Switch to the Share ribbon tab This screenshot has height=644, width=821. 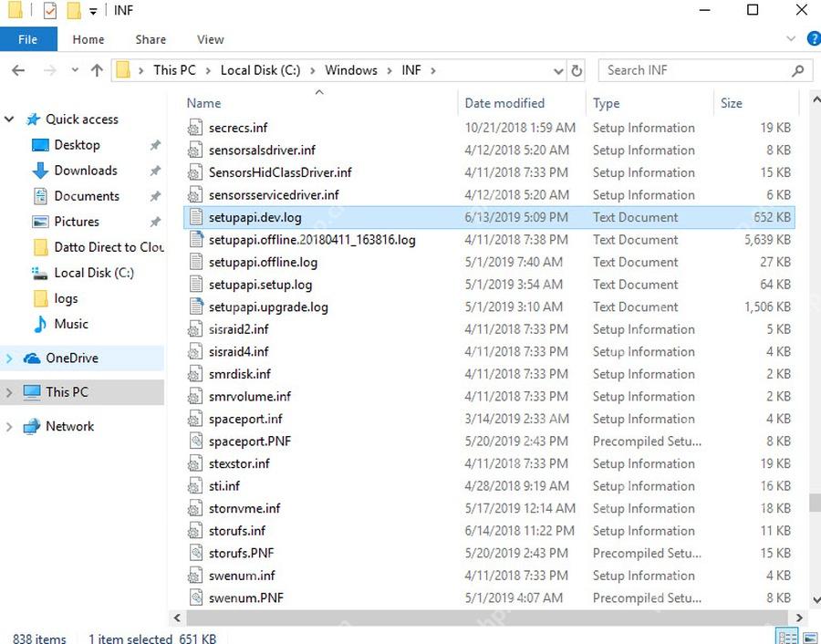[151, 39]
